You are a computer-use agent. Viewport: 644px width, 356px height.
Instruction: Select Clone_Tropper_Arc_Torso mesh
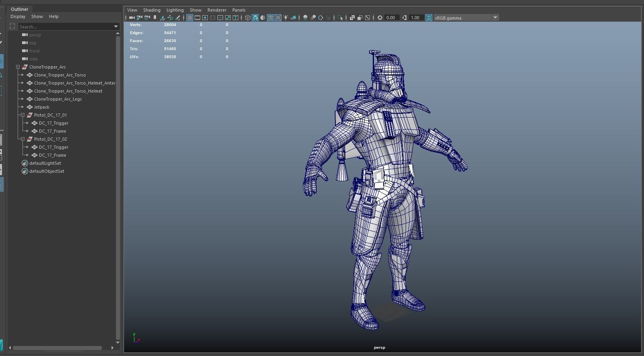click(x=60, y=75)
